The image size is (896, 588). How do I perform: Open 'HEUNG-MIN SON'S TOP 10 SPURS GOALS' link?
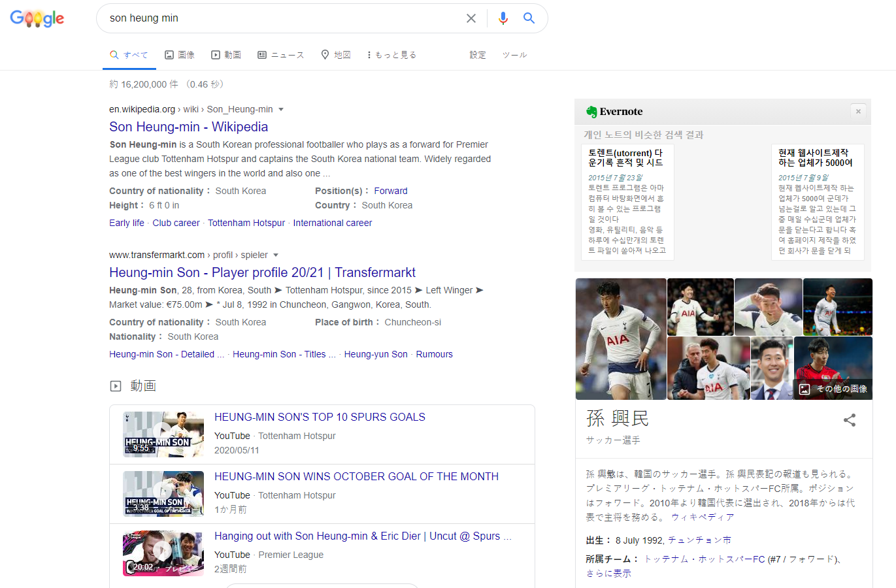pyautogui.click(x=320, y=417)
